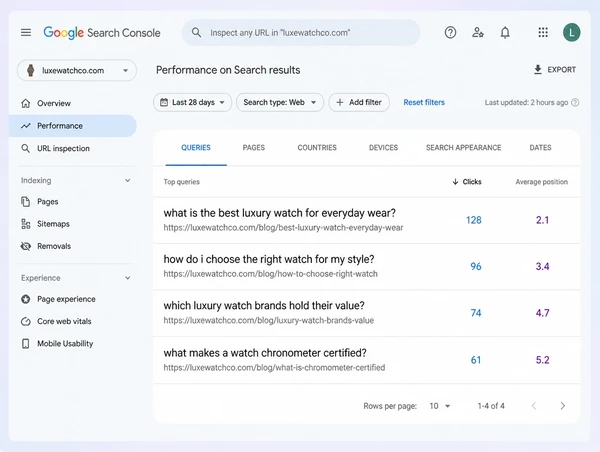Click the Removals crossed-eye icon
Image resolution: width=600 pixels, height=452 pixels.
pyautogui.click(x=26, y=246)
